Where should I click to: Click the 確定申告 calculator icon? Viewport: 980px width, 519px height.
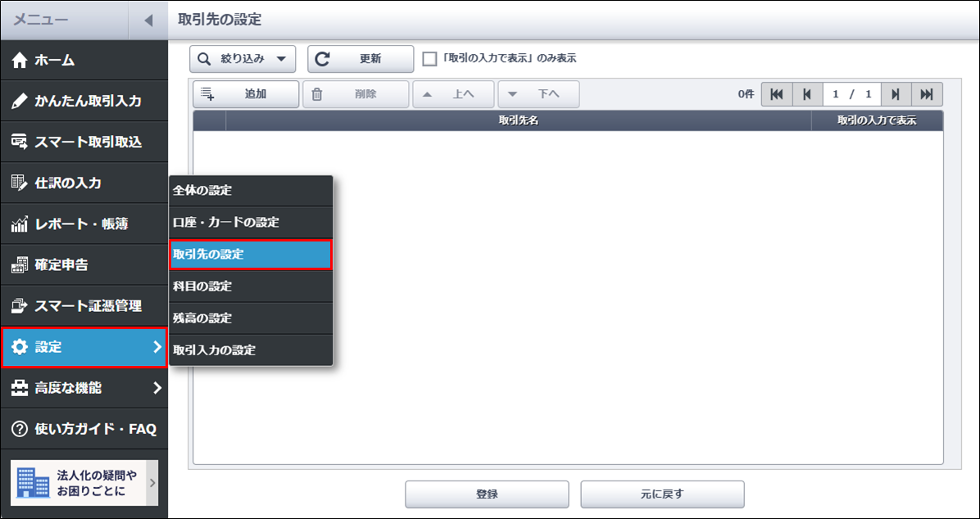[x=20, y=264]
